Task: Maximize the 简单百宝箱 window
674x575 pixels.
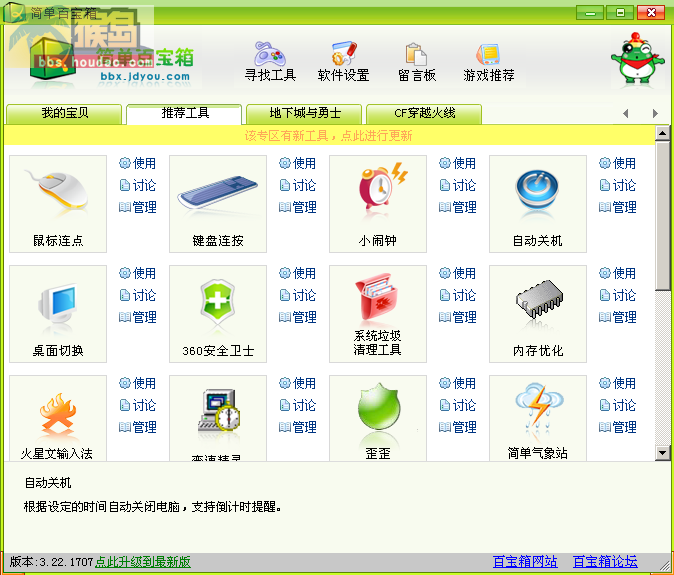Action: coord(620,12)
